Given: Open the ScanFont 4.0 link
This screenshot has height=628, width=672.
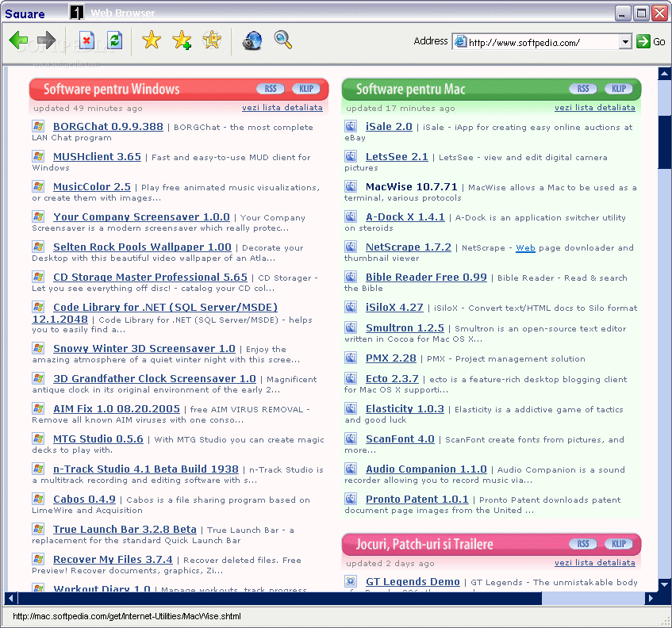Looking at the screenshot, I should click(x=400, y=439).
